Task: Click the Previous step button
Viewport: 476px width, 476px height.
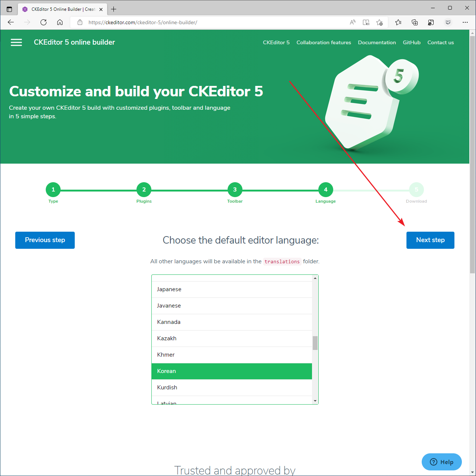Action: [x=45, y=240]
